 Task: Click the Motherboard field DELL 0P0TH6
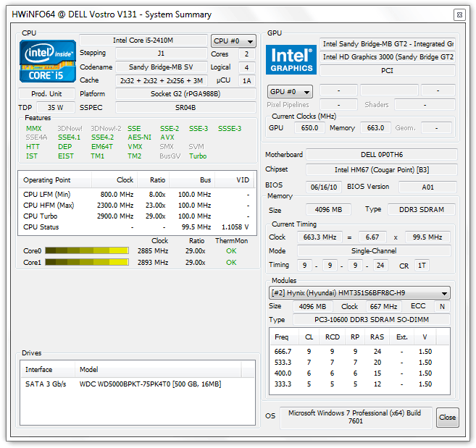coord(382,155)
